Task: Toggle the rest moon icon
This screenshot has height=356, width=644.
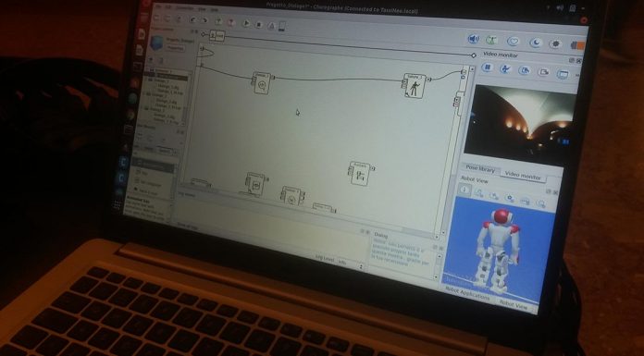Action: [x=535, y=43]
